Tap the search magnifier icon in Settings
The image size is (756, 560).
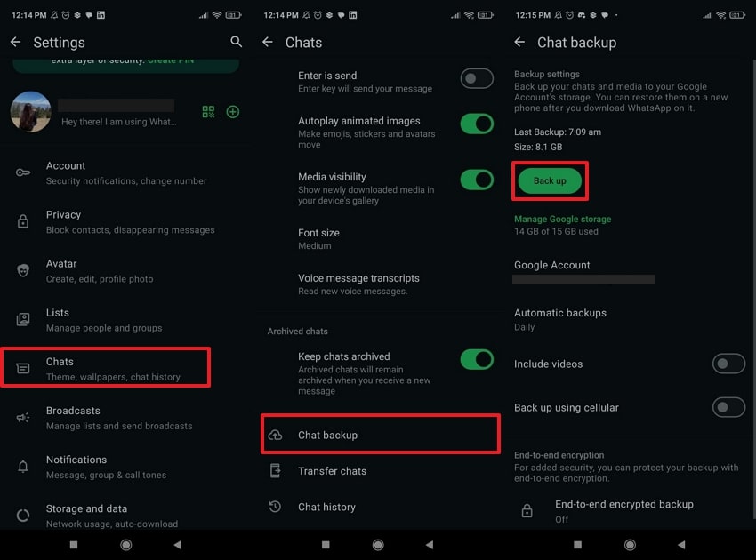tap(236, 42)
